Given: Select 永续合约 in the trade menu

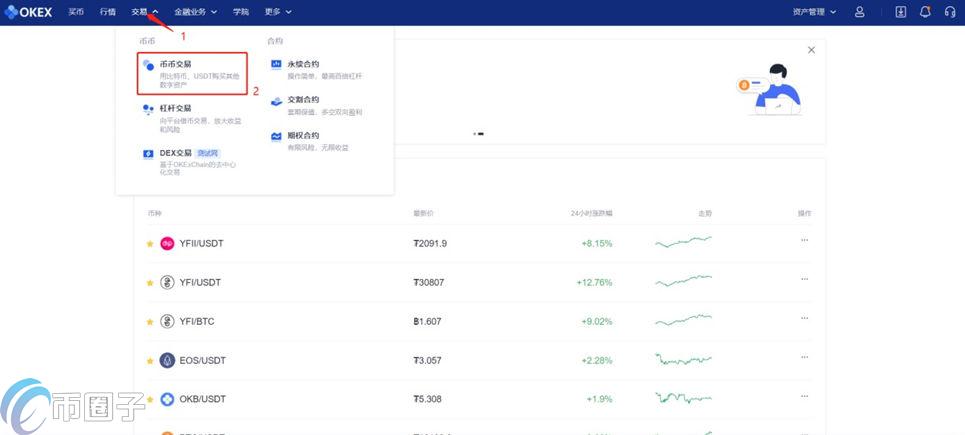Looking at the screenshot, I should pyautogui.click(x=318, y=70).
